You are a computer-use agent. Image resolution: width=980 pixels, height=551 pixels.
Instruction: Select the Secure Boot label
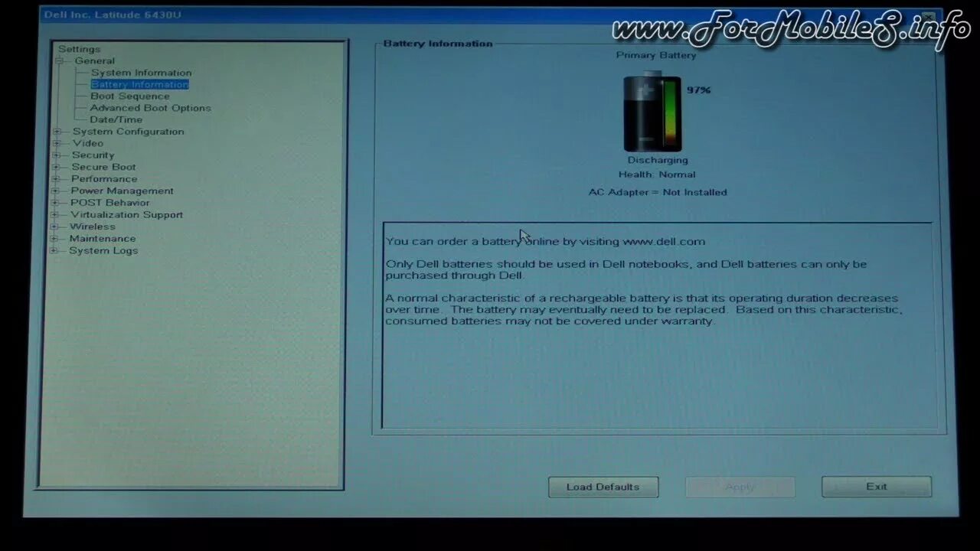click(104, 167)
